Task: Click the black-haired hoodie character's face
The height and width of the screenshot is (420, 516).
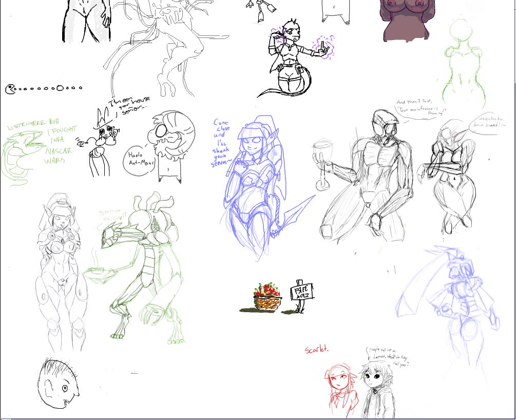Action: pos(372,377)
